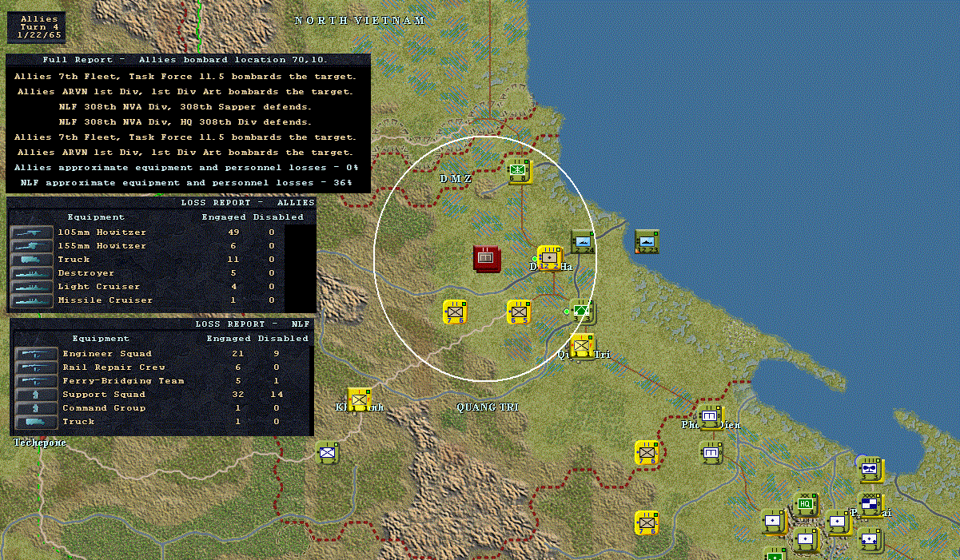Select the green HQ unit counter
The width and height of the screenshot is (960, 560).
click(x=806, y=505)
